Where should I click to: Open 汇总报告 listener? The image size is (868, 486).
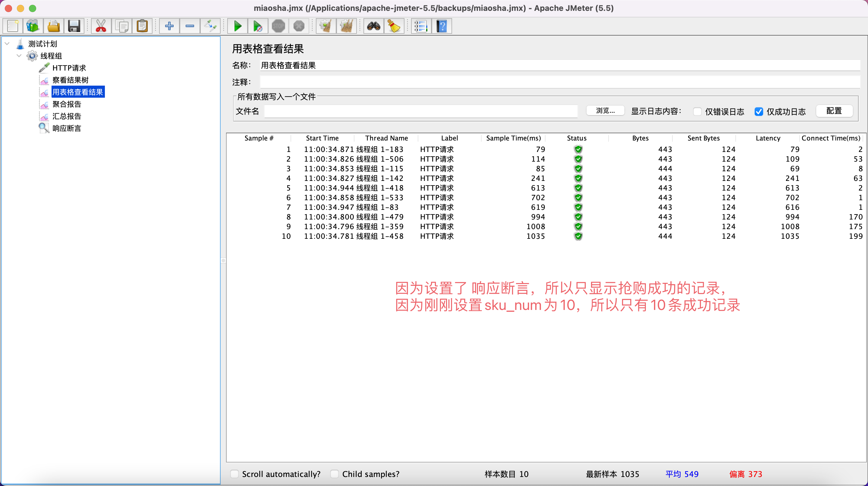pyautogui.click(x=67, y=116)
